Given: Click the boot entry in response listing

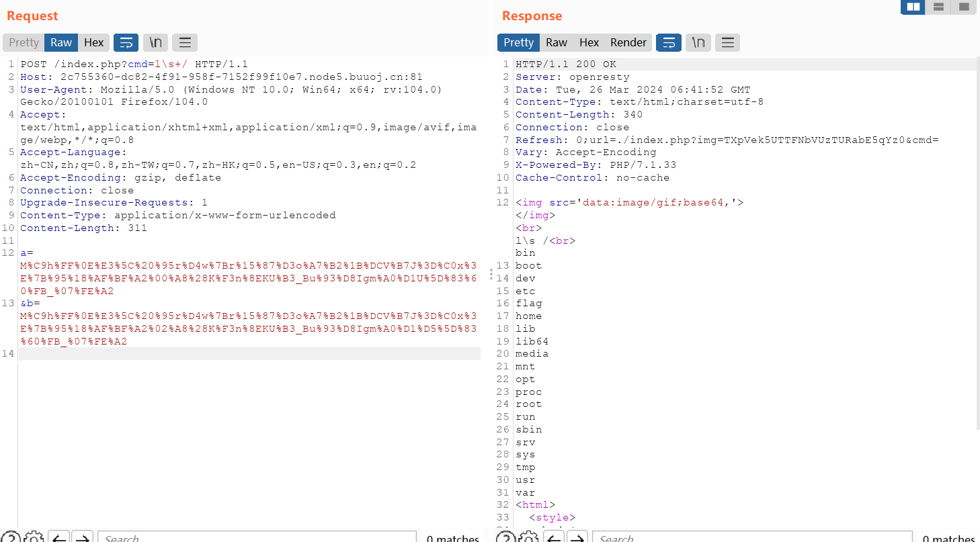Looking at the screenshot, I should tap(529, 266).
